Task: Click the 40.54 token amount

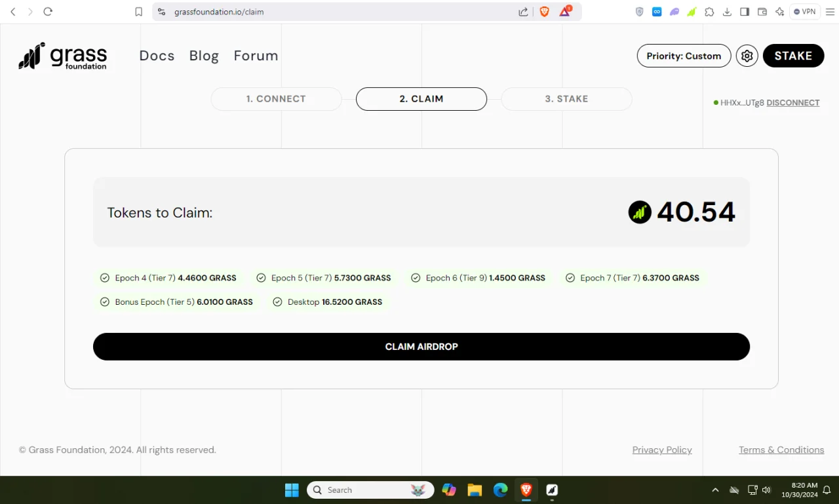Action: 696,212
